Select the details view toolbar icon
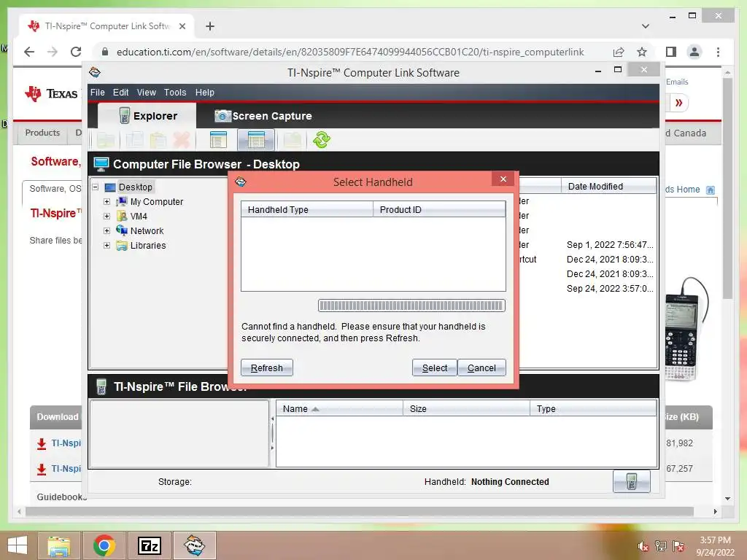This screenshot has height=560, width=747. 256,140
